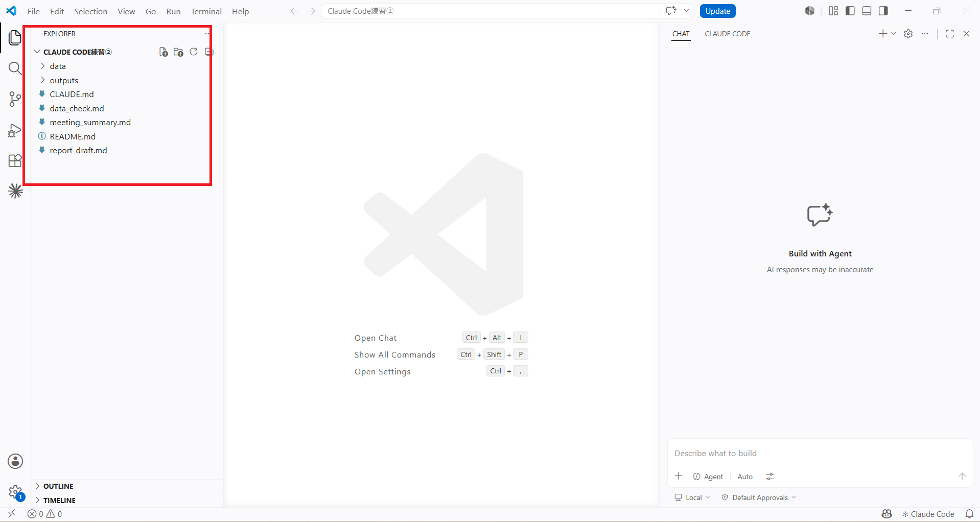Open meeting_summary.md file
The height and width of the screenshot is (522, 980).
[x=90, y=122]
